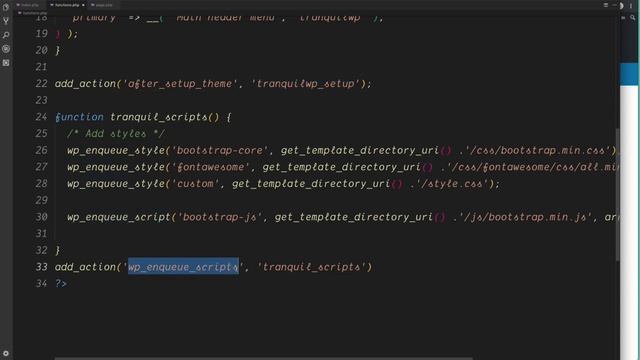Click line number 23 in the gutter
Image resolution: width=640 pixels, height=360 pixels.
tap(41, 100)
